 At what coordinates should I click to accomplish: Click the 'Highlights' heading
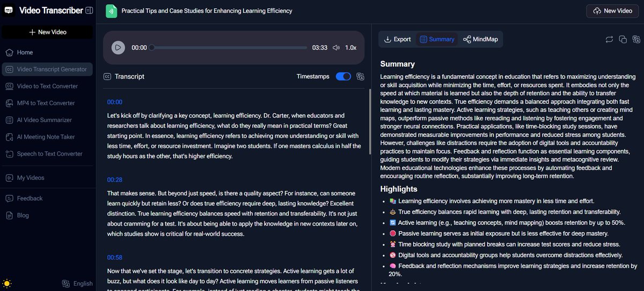(399, 189)
